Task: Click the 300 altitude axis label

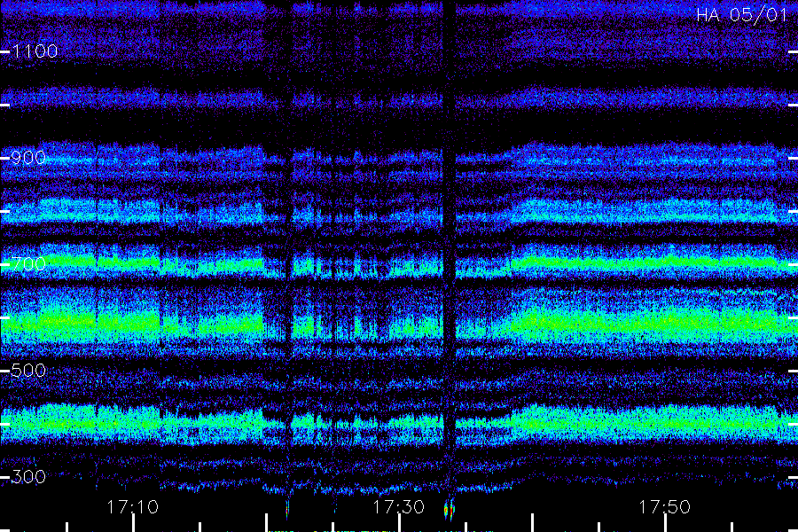Action: click(x=28, y=477)
